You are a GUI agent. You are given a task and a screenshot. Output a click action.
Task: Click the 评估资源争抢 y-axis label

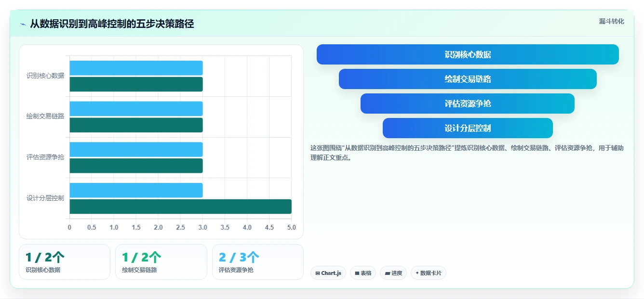coord(45,157)
